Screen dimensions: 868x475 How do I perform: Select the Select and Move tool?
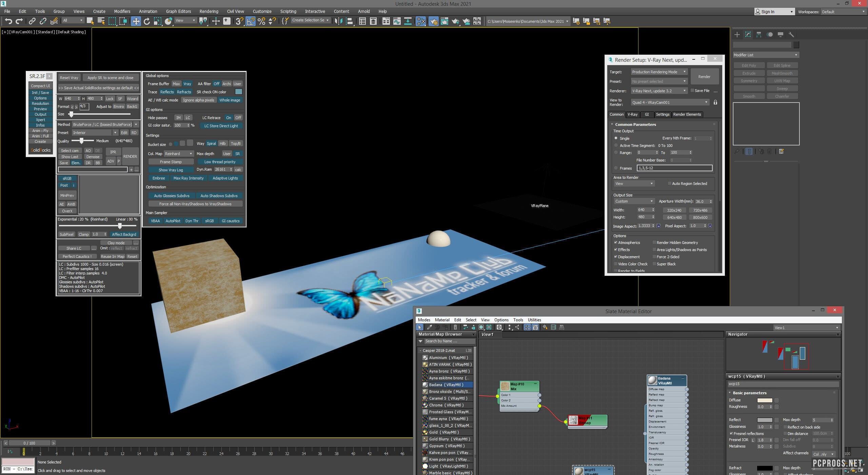click(136, 21)
